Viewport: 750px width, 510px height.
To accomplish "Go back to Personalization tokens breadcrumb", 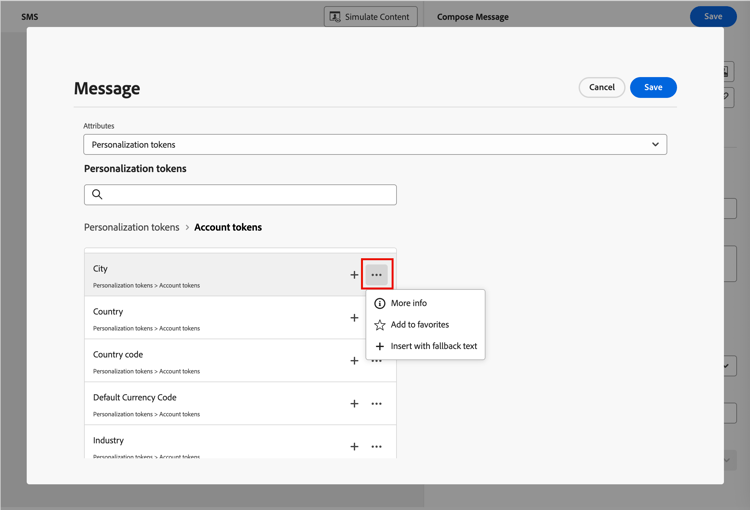I will coord(131,227).
